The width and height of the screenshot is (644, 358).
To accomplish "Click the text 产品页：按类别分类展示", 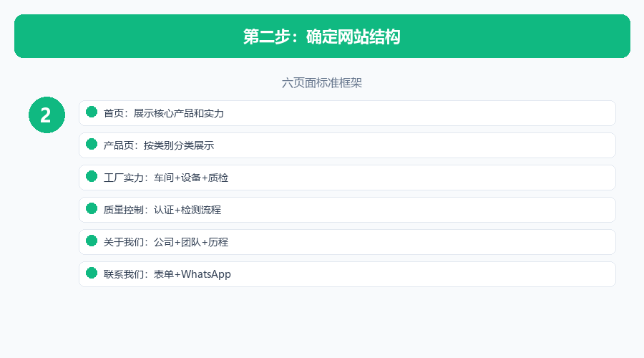I will (x=159, y=145).
